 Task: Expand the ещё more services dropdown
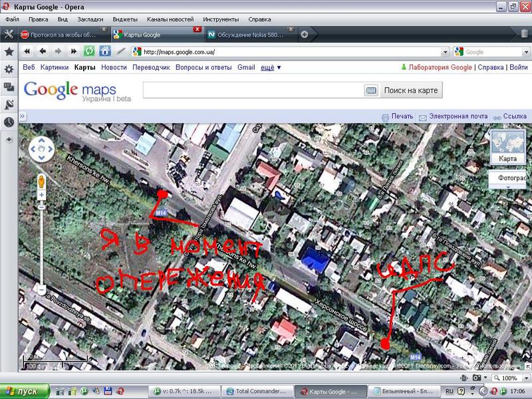[271, 68]
